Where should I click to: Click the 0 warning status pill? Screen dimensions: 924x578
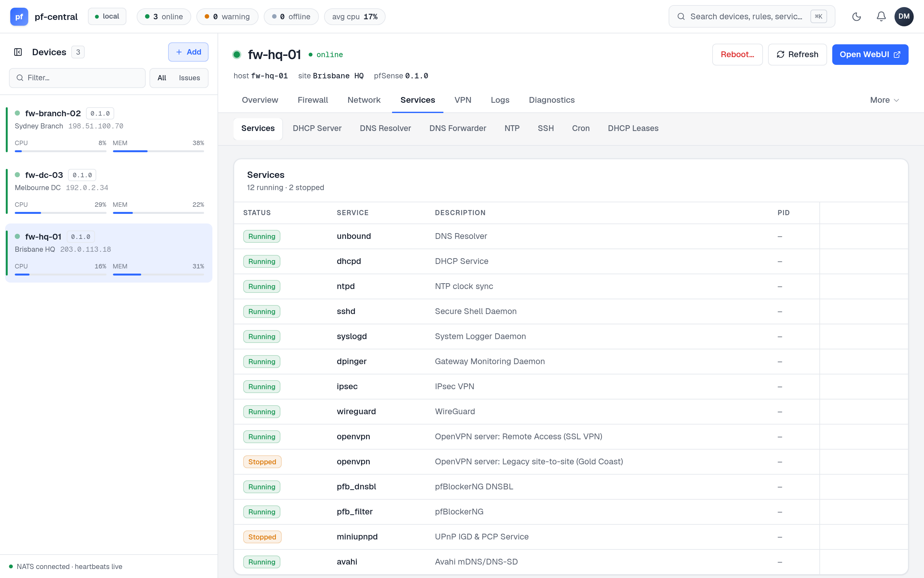(x=227, y=16)
